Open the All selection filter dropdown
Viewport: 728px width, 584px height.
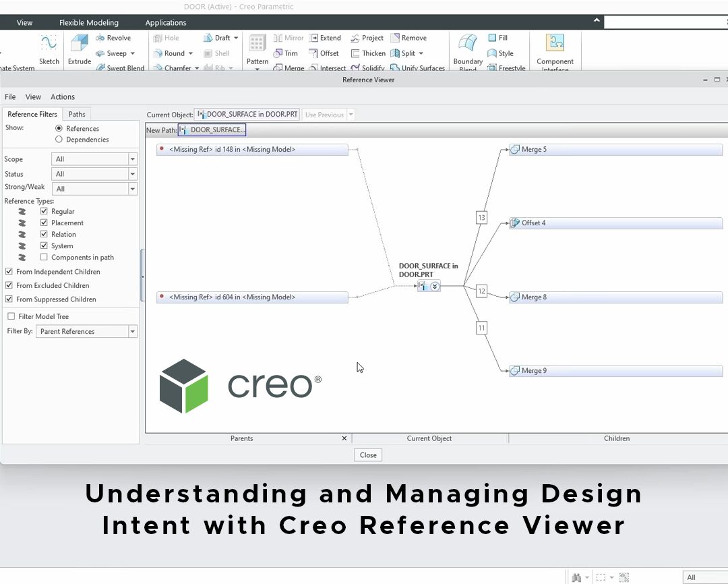pyautogui.click(x=705, y=577)
